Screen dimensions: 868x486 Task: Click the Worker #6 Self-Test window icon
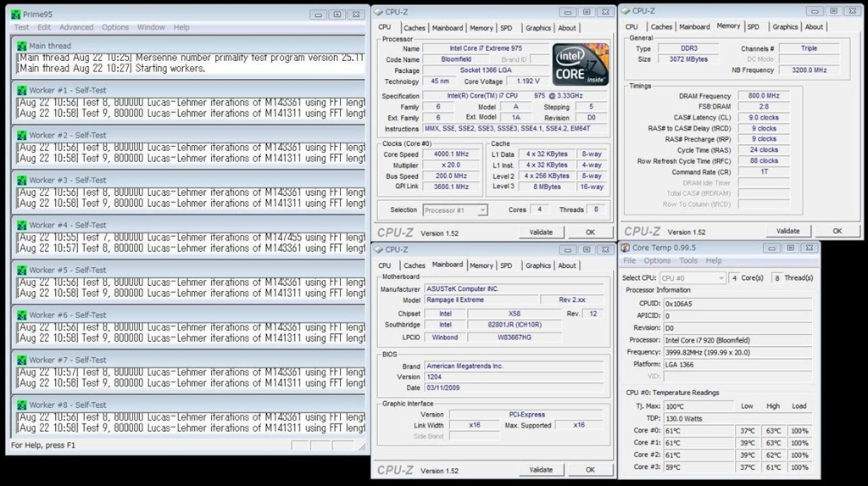tap(22, 315)
